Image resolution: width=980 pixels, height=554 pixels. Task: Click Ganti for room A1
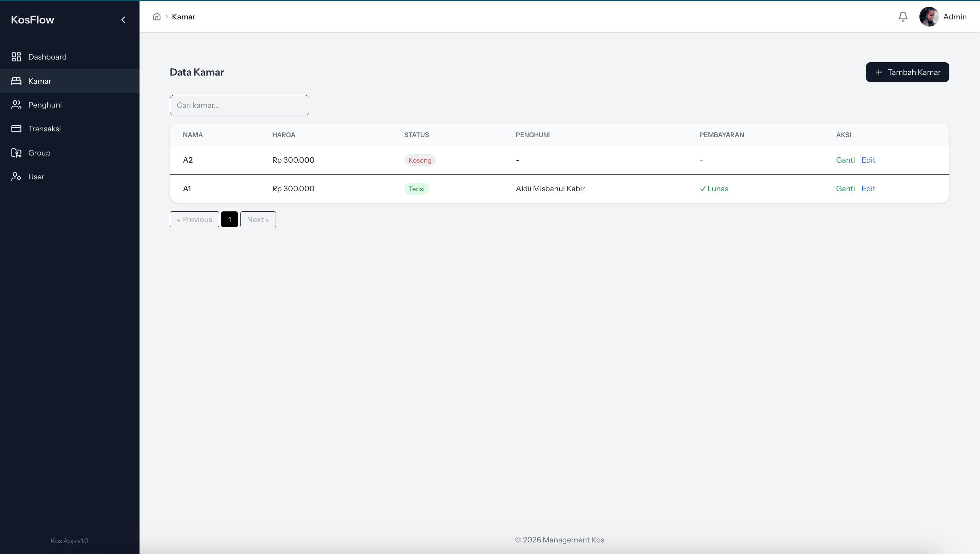pos(845,188)
